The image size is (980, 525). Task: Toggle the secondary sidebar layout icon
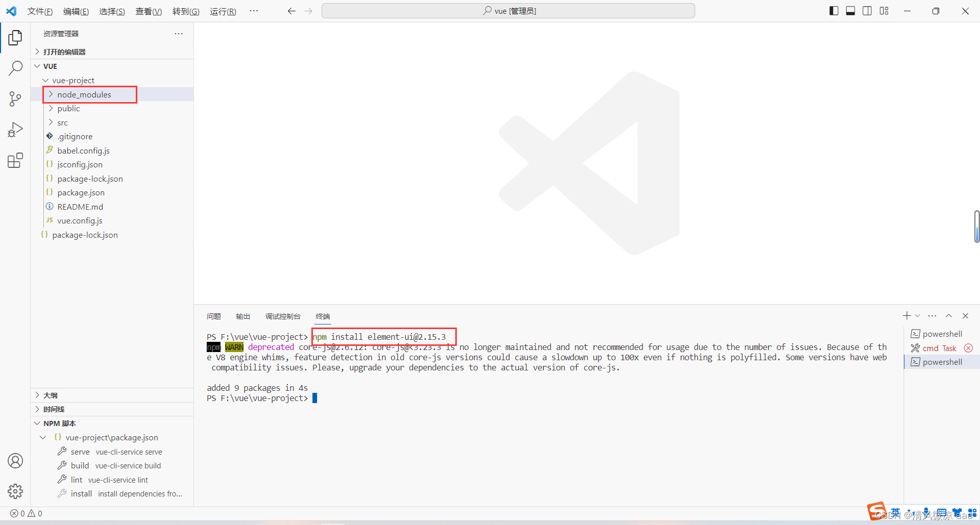pos(867,11)
